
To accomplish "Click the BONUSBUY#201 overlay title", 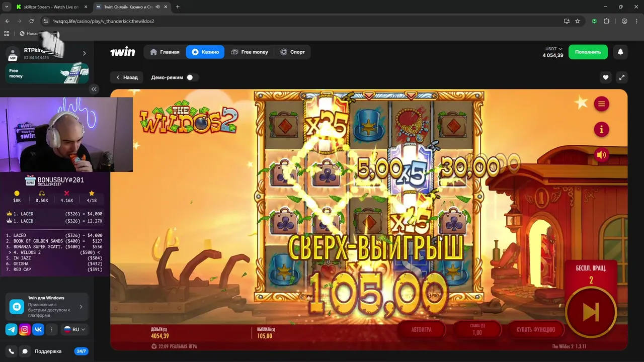I will click(60, 179).
